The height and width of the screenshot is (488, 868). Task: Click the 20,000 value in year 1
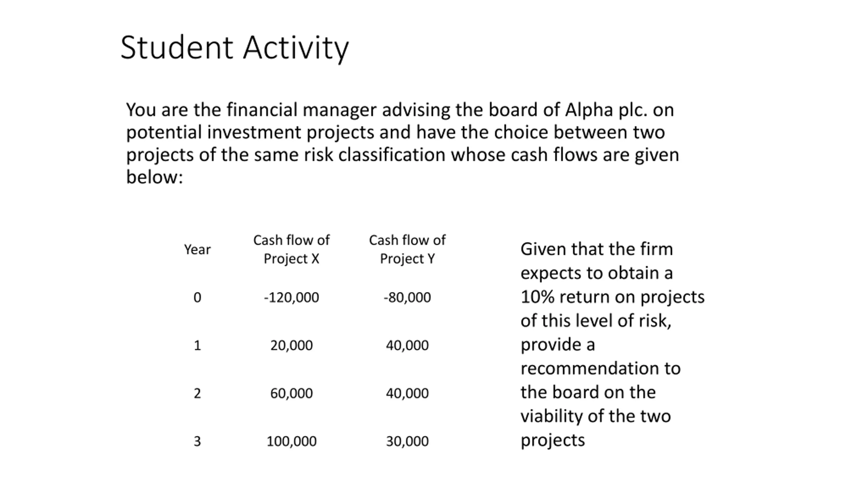tap(291, 345)
